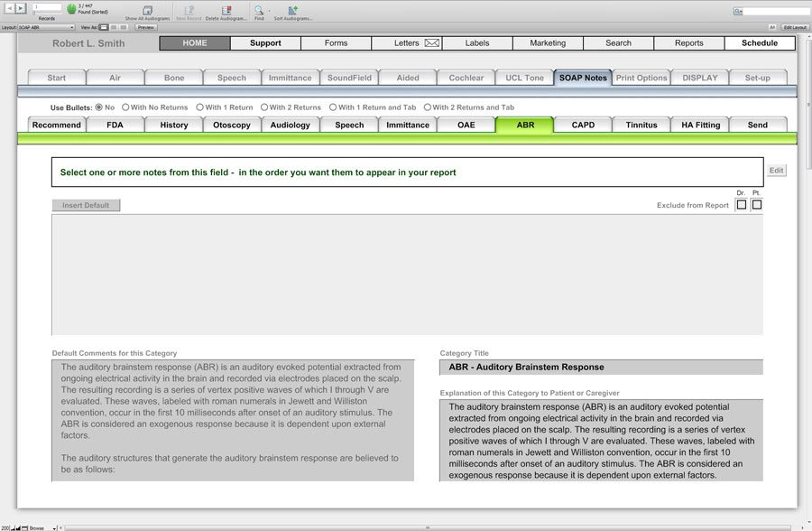Viewport: 812px width, 531px height.
Task: Click the Select one or more notes field
Action: coord(408,172)
